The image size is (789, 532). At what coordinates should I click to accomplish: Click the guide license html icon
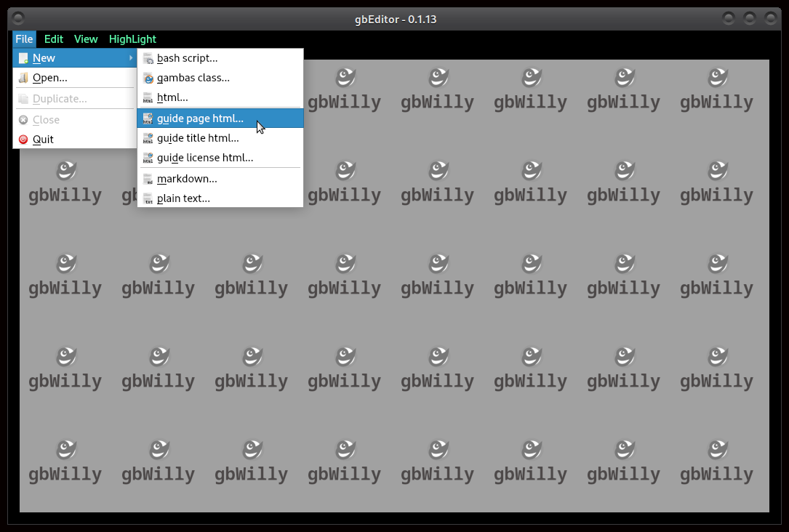click(x=148, y=158)
